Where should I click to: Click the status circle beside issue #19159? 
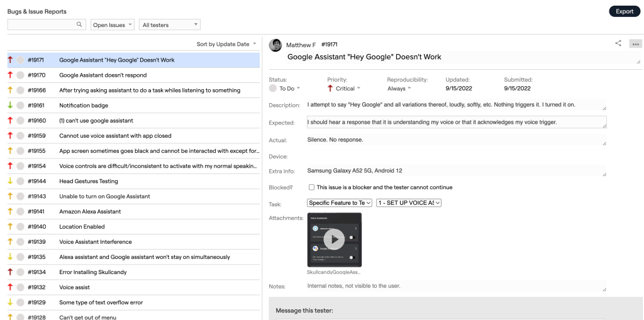tap(20, 136)
